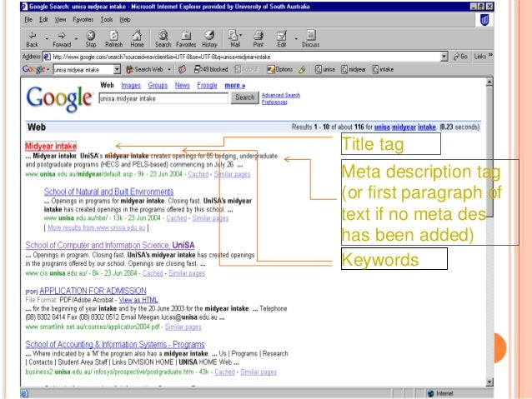Click the intake word-find button
The width and height of the screenshot is (532, 399).
coord(384,69)
